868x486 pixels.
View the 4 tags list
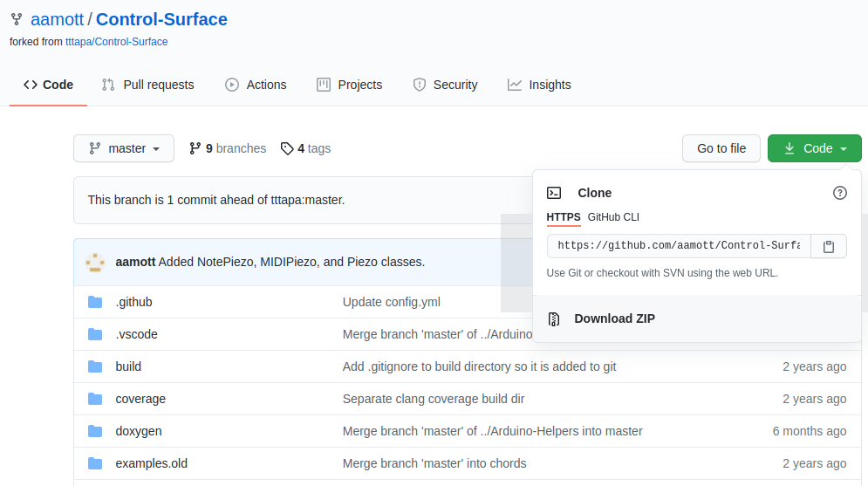pos(305,148)
